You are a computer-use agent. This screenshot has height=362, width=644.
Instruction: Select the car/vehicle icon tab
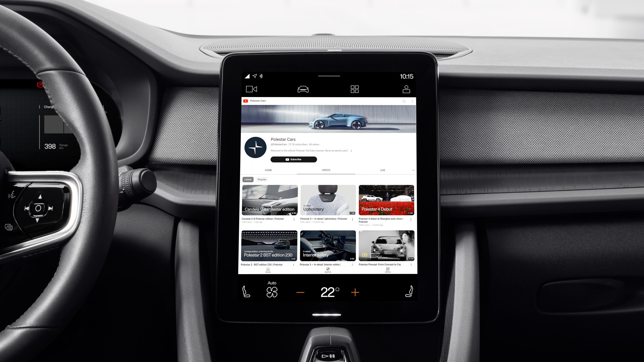(x=302, y=89)
